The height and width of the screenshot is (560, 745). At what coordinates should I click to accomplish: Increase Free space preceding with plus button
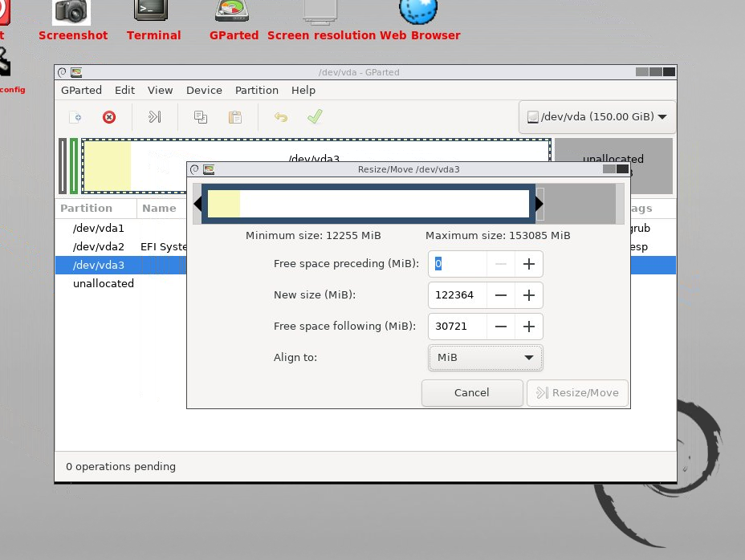529,264
